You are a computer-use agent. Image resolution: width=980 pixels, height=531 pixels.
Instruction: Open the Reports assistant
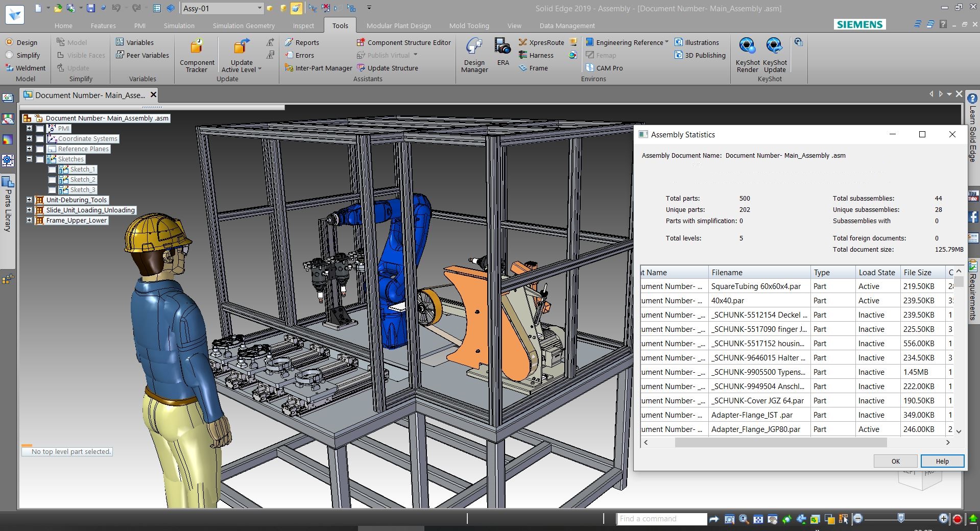(x=302, y=42)
